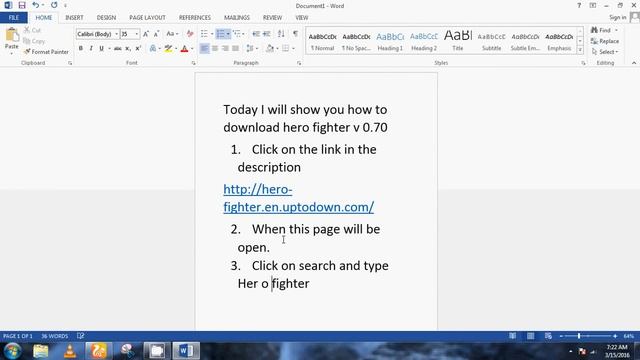Viewport: 640px width, 360px height.
Task: Sort paragraphs with the Sort icon
Action: (x=281, y=34)
